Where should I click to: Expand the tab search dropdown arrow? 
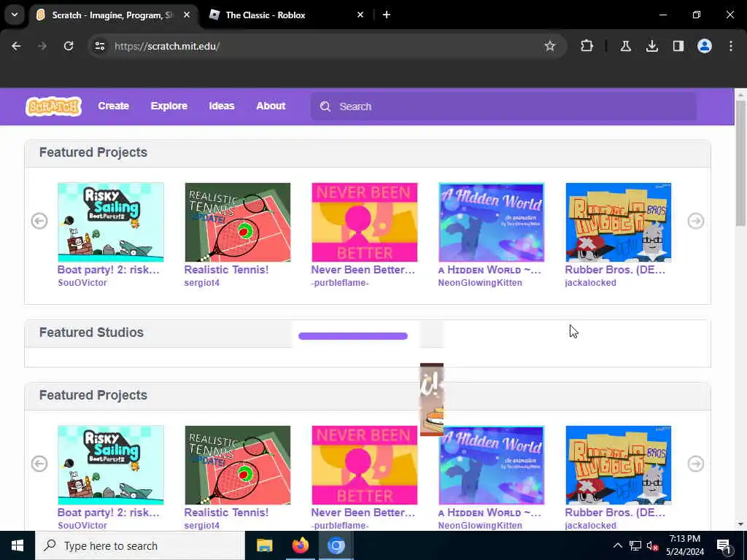tap(15, 15)
